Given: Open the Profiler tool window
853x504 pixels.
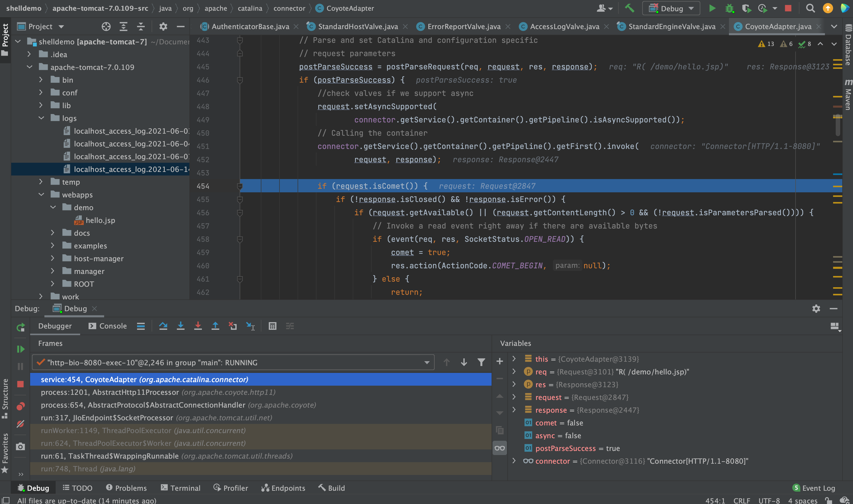Looking at the screenshot, I should click(x=231, y=488).
